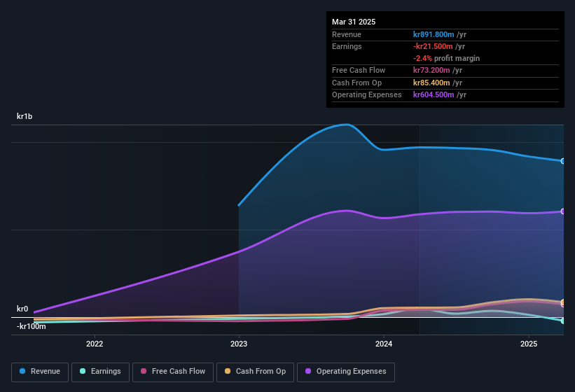Select the 2024 x-axis label
The image size is (575, 392).
point(384,344)
